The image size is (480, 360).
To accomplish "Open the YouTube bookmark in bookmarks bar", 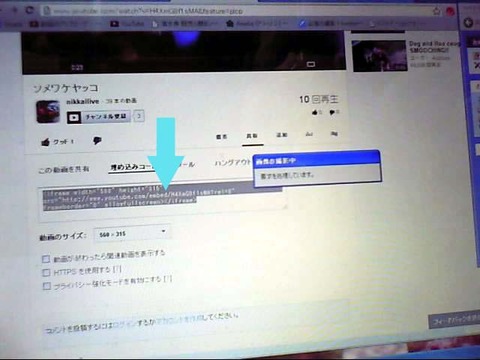I will (127, 24).
